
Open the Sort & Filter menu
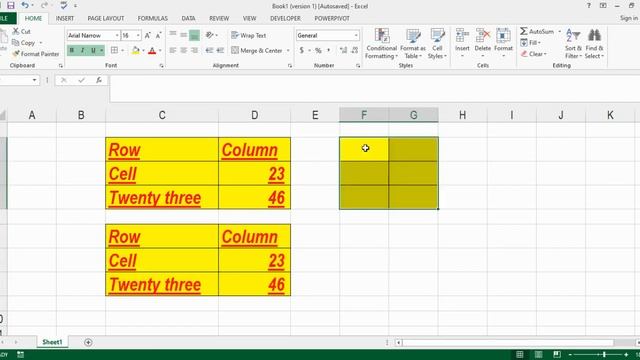[573, 44]
